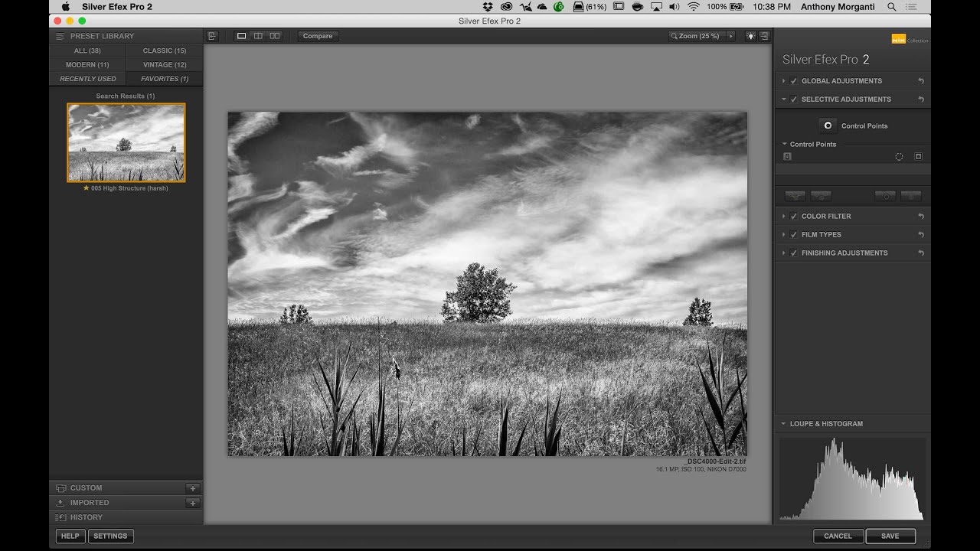This screenshot has width=980, height=551.
Task: Click the histogram display
Action: tap(852, 478)
